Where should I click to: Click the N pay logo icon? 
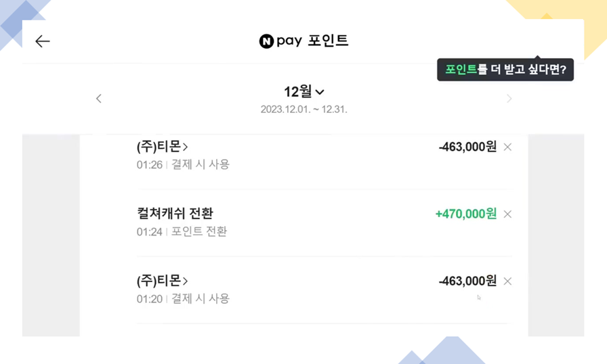(266, 41)
